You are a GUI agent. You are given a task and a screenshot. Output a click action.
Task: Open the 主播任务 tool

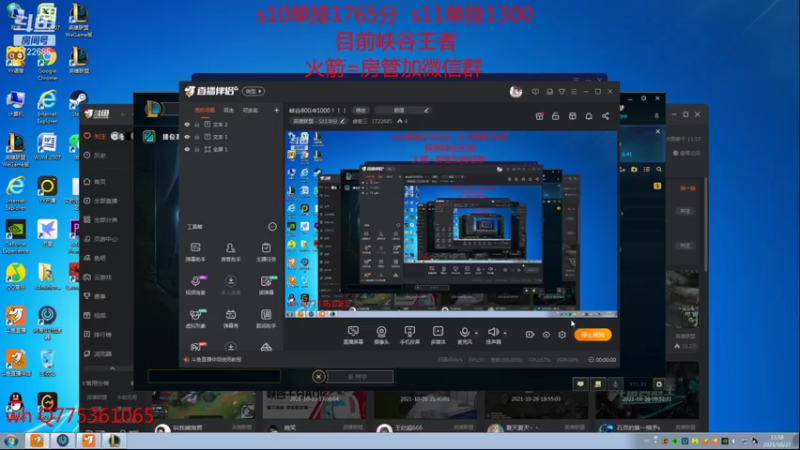tap(266, 252)
